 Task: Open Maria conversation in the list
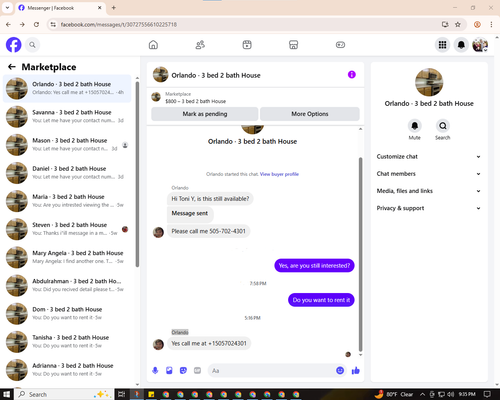[67, 201]
